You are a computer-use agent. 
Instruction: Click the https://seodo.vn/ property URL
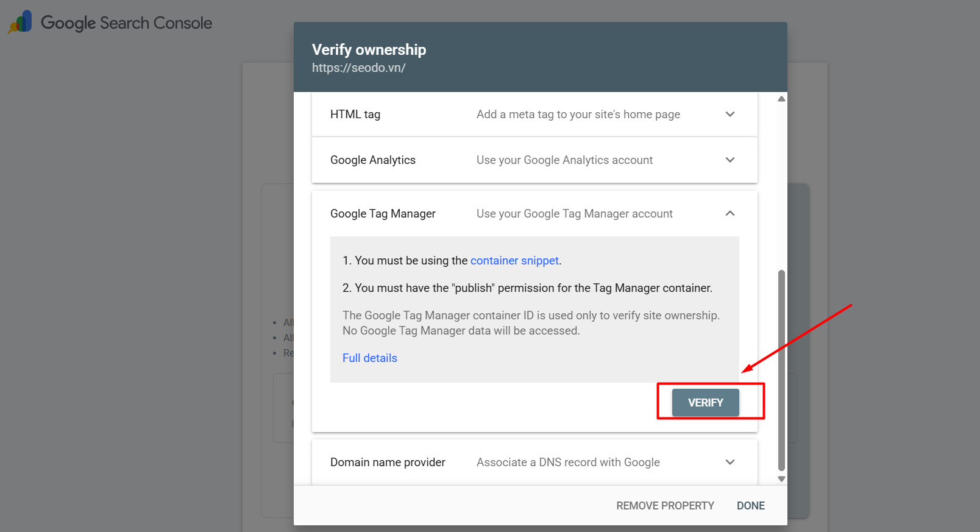tap(359, 68)
